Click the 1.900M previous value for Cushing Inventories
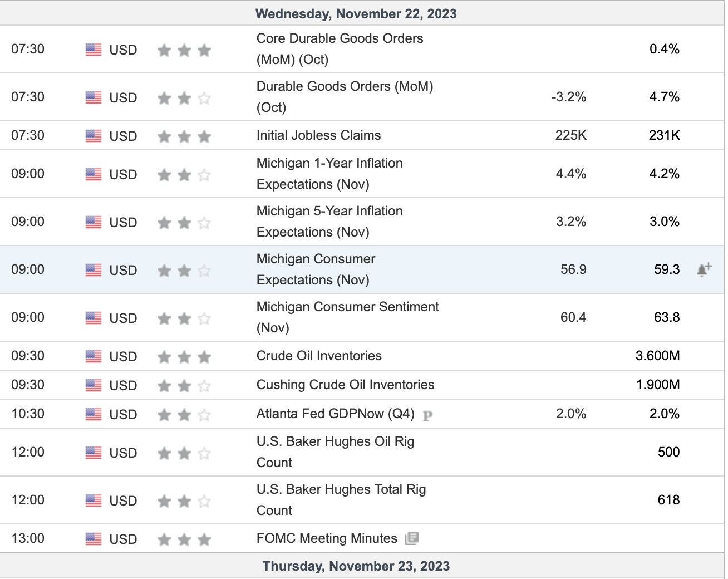This screenshot has width=728, height=579. [658, 385]
